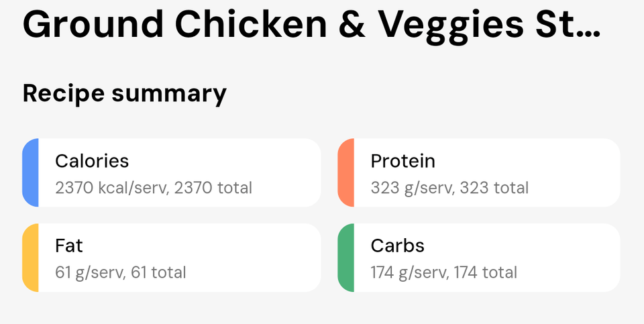Click the 323 total protein figure
644x324 pixels.
tap(495, 188)
